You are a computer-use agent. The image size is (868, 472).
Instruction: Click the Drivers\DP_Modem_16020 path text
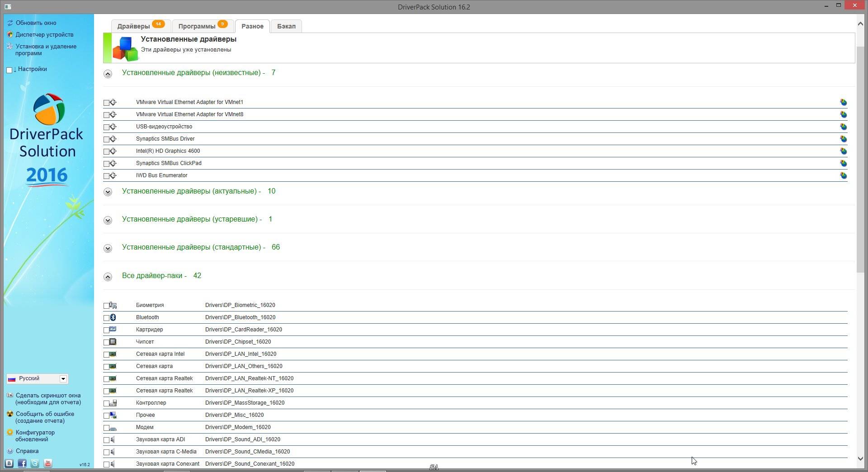pyautogui.click(x=238, y=427)
